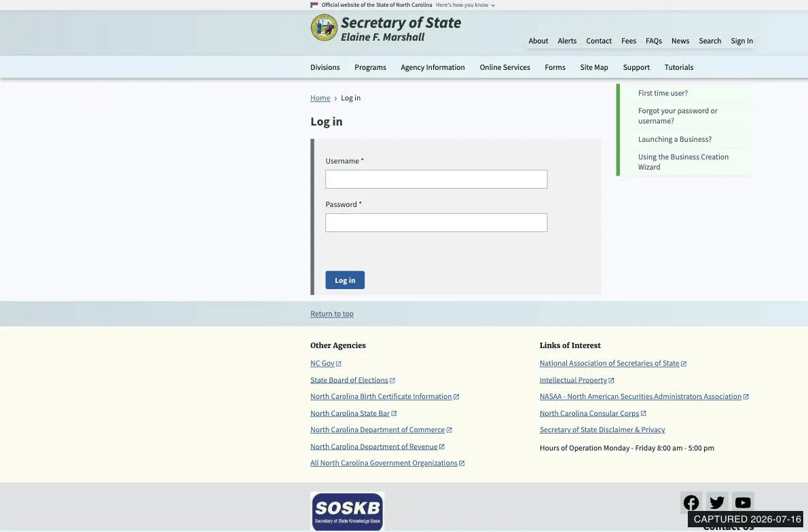Screen dimensions: 808x532
Task: Open "Using the Business Creation Wizard" link
Action: 683,161
